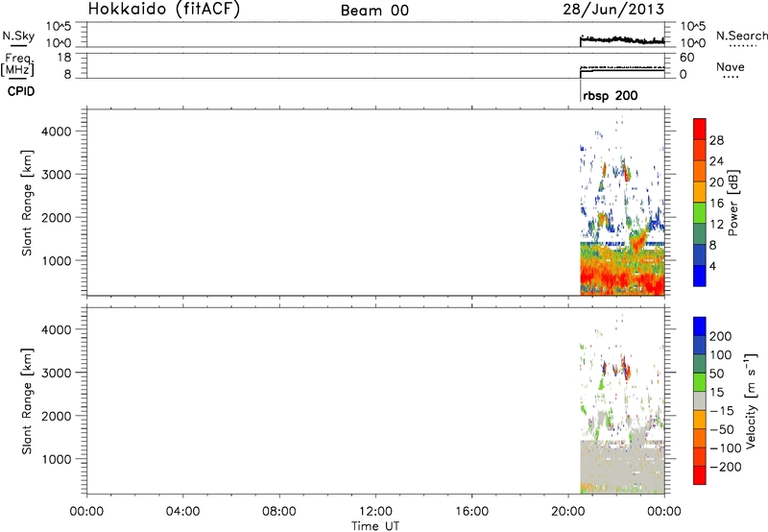The height and width of the screenshot is (532, 768).
Task: Click "Slant Range [km]" label of velocity panel
Action: 27,401
